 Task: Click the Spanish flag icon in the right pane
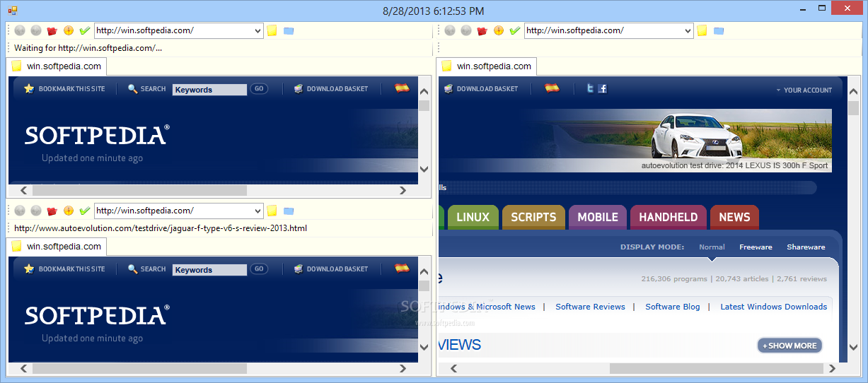(x=552, y=88)
